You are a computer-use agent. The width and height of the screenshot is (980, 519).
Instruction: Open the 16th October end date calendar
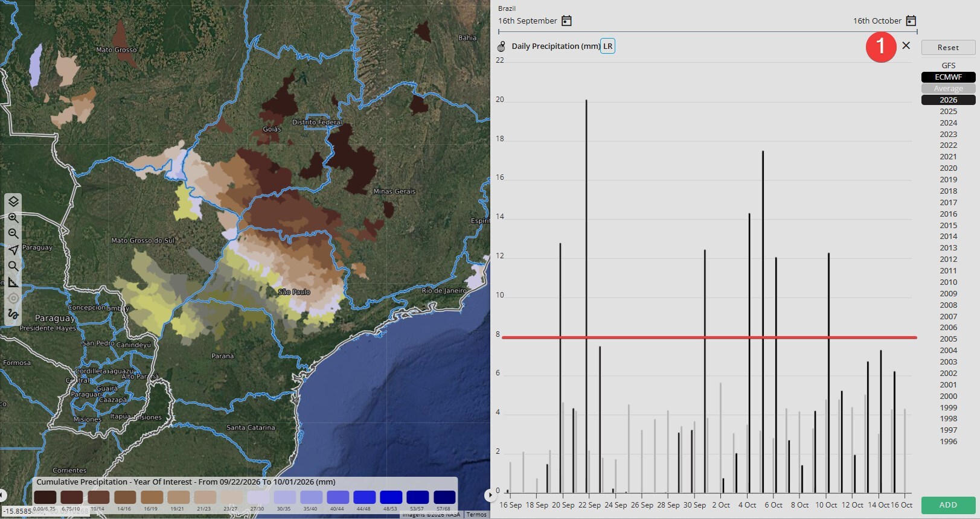(x=911, y=21)
